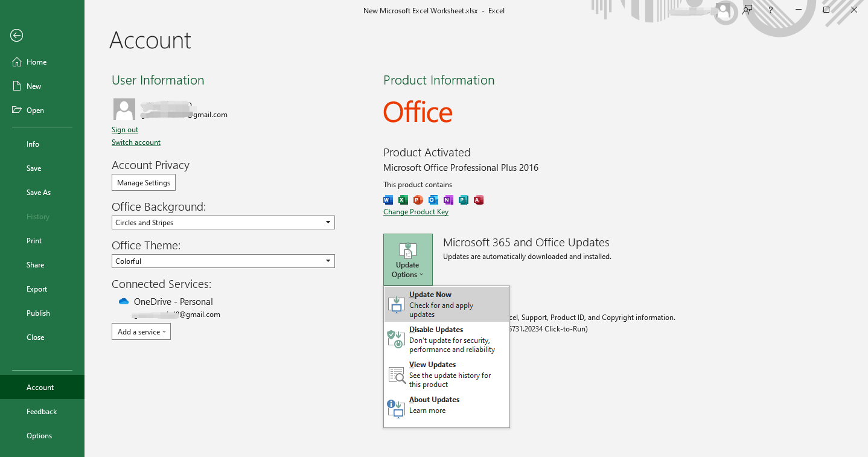Open the Change Product Key link
868x457 pixels.
[415, 211]
